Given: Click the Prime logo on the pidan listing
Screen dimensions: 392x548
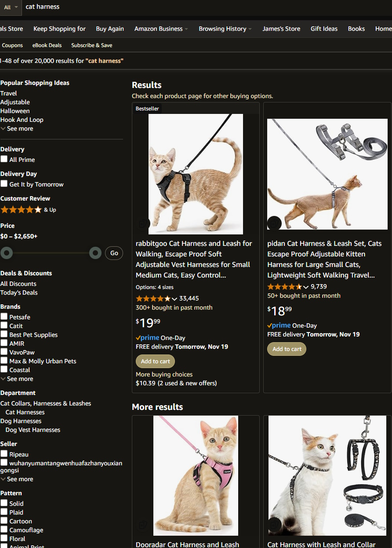Looking at the screenshot, I should [x=279, y=325].
